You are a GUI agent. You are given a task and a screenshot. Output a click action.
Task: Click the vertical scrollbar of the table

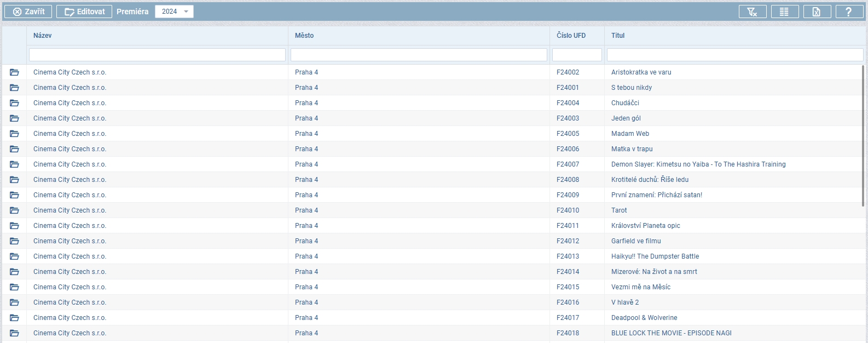[863, 136]
